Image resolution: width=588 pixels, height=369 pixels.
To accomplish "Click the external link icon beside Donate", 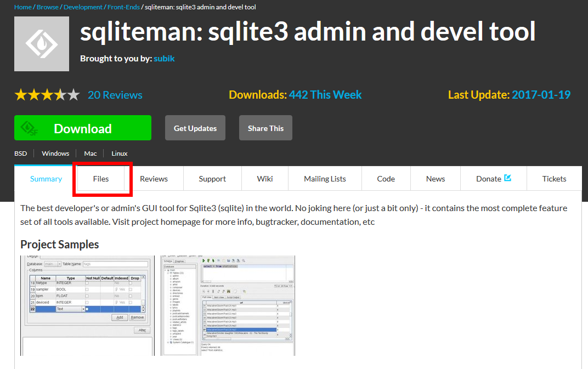I will click(507, 178).
